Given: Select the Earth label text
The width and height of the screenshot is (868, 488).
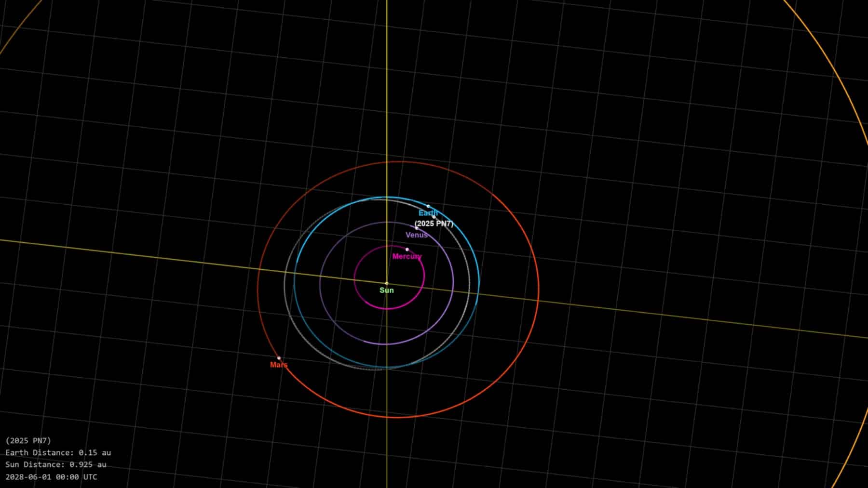Looking at the screenshot, I should (x=428, y=212).
